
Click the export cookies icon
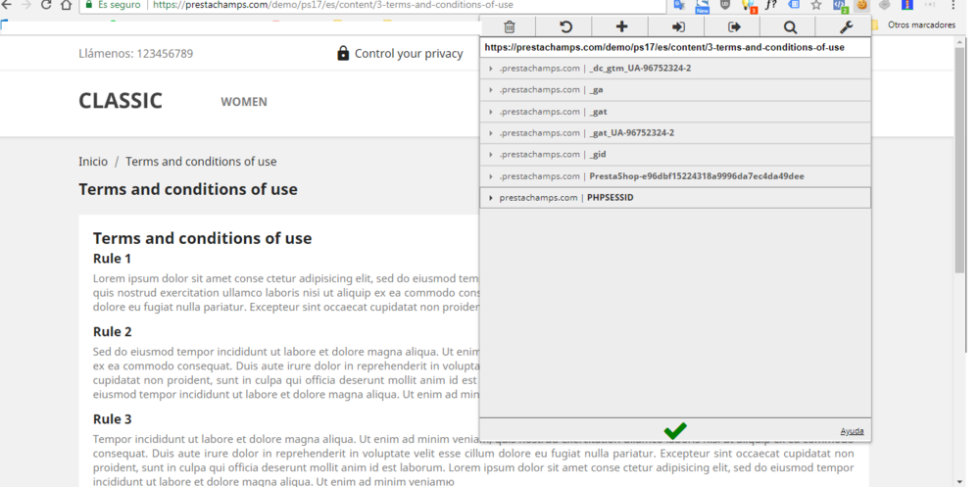734,26
